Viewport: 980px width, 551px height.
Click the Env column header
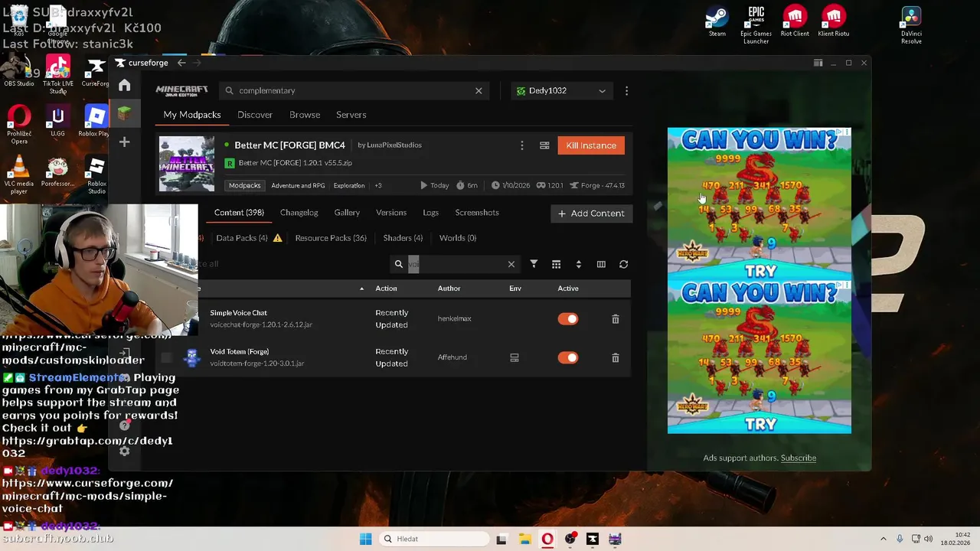coord(515,289)
